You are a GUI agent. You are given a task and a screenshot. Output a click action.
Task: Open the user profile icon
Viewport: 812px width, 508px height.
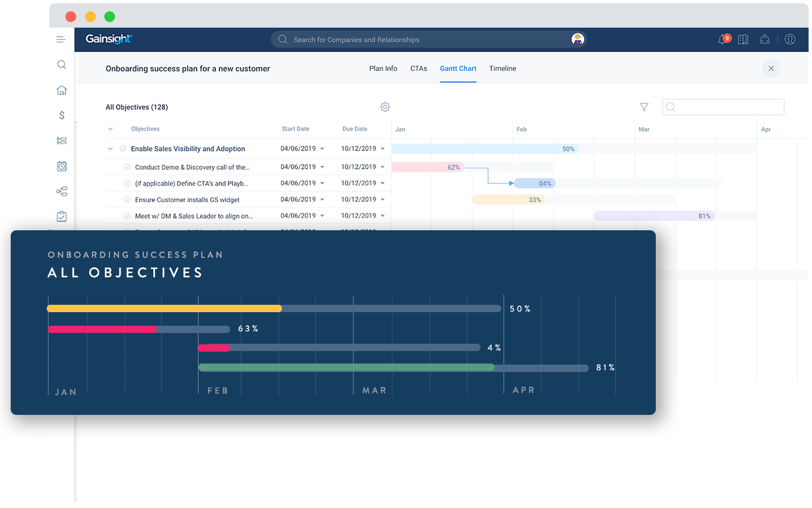pyautogui.click(x=790, y=40)
